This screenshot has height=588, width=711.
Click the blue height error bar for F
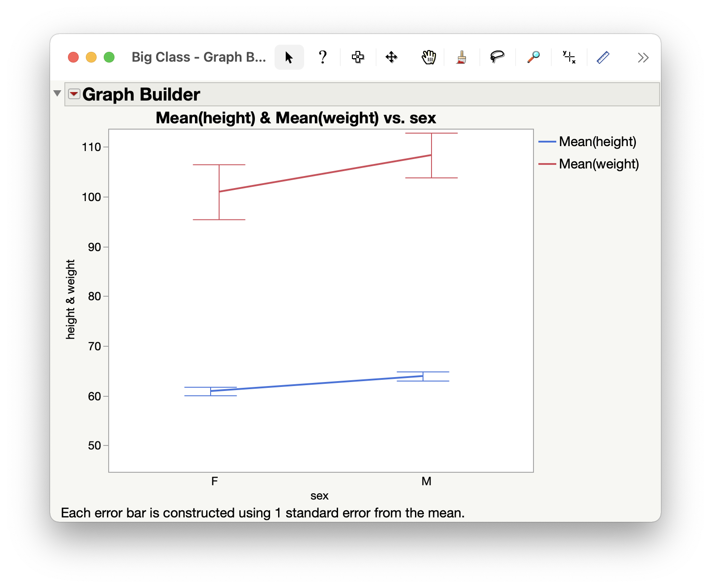(211, 391)
